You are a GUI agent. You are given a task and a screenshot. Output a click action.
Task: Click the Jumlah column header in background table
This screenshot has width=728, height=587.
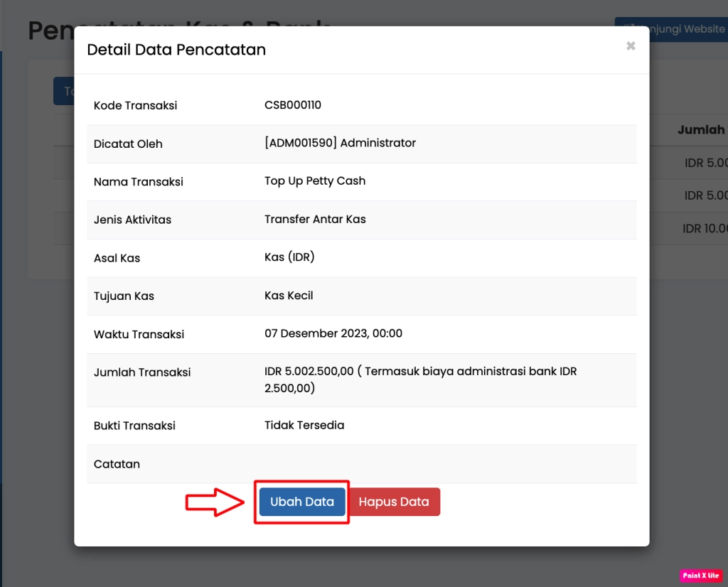tap(700, 129)
